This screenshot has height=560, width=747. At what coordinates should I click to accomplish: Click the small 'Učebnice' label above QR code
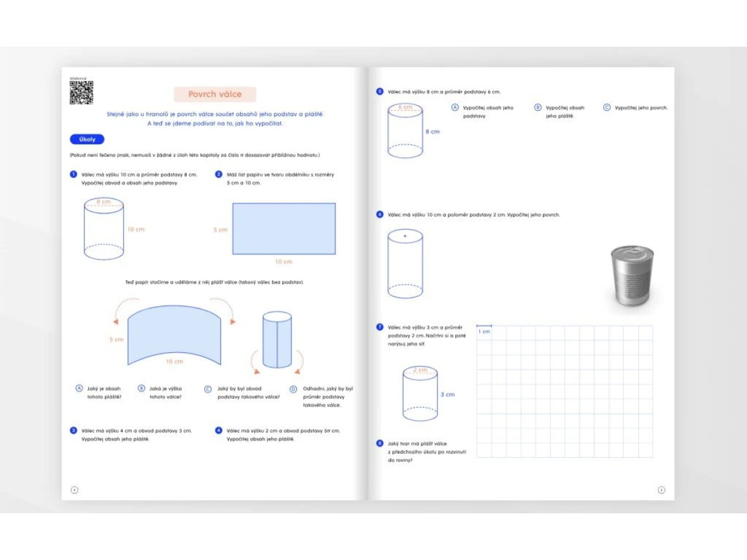pos(78,78)
